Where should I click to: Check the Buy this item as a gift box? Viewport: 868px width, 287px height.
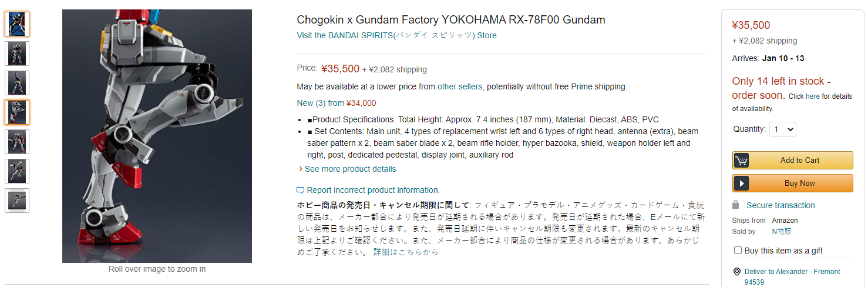point(738,251)
